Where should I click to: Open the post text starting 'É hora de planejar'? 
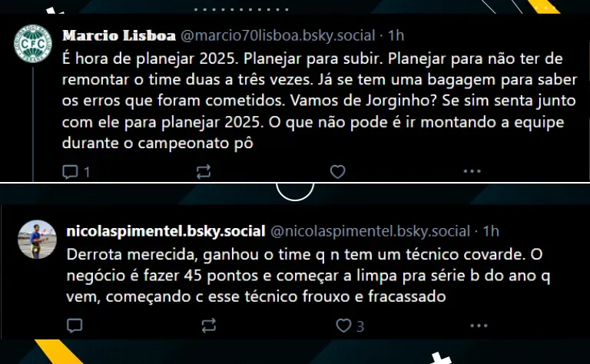320,101
